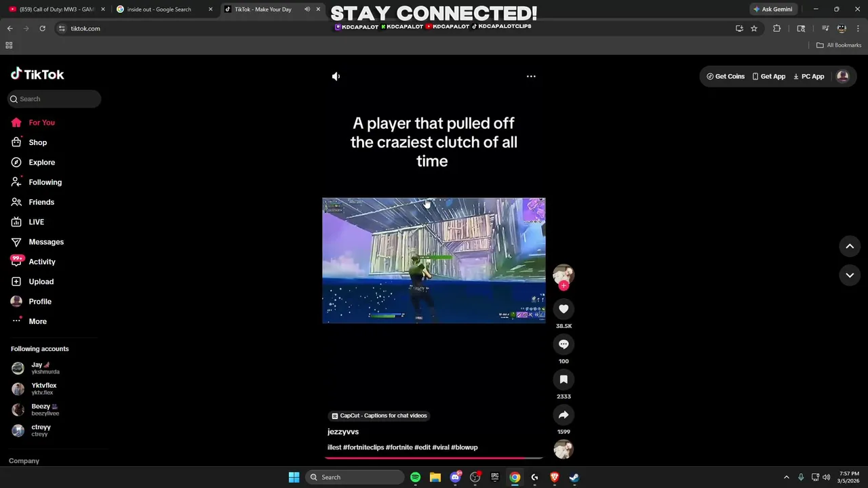Screen dimensions: 868x488
Task: Focus the TikTok search field
Action: tap(54, 99)
